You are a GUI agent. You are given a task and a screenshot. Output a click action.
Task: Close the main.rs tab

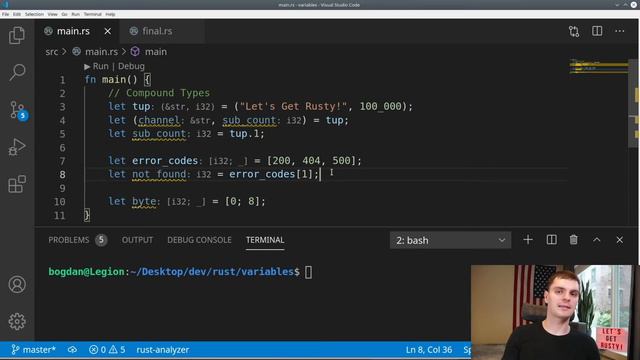click(107, 31)
